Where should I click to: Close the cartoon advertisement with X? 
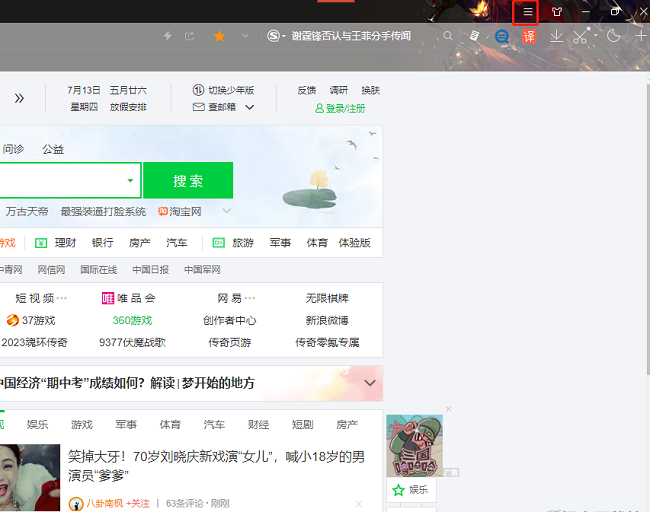click(449, 409)
